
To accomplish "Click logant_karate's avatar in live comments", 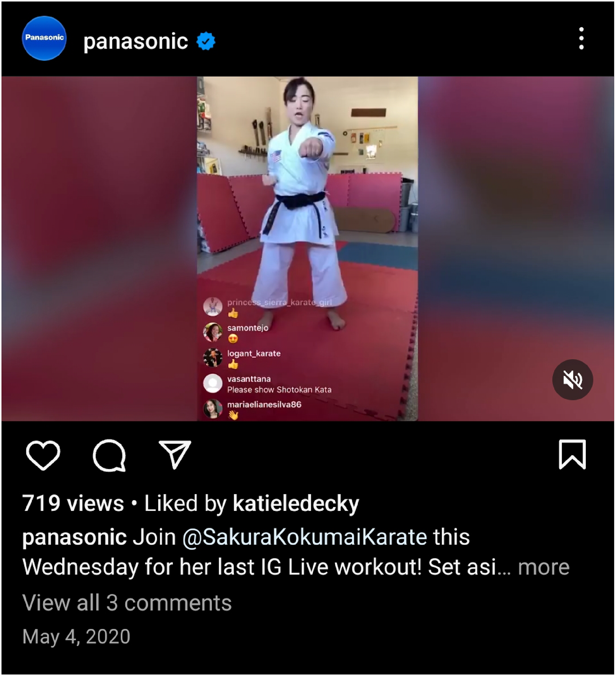I will pyautogui.click(x=213, y=358).
